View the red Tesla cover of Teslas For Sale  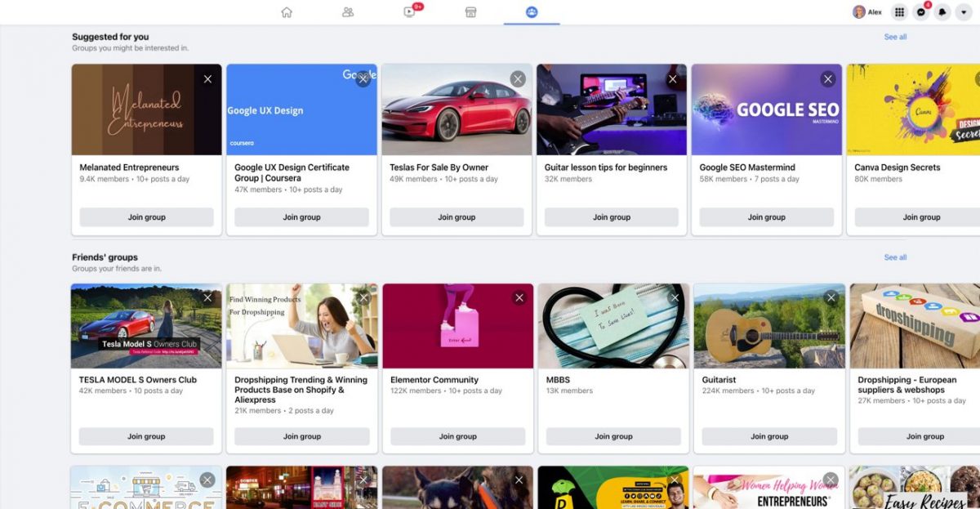pos(457,109)
